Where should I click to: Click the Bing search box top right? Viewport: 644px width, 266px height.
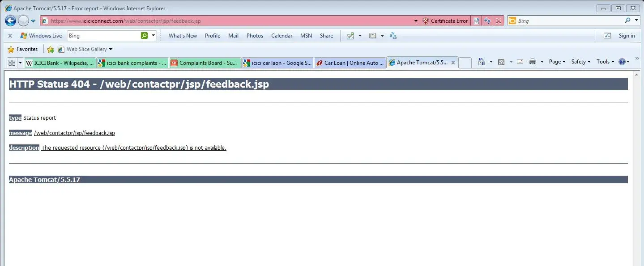pyautogui.click(x=568, y=21)
